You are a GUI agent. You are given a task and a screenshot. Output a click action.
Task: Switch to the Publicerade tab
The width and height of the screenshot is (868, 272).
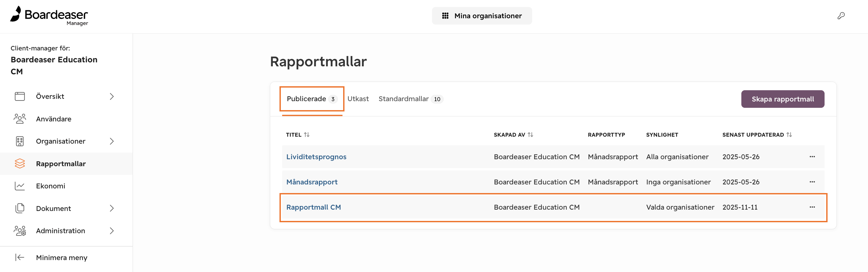(x=312, y=99)
